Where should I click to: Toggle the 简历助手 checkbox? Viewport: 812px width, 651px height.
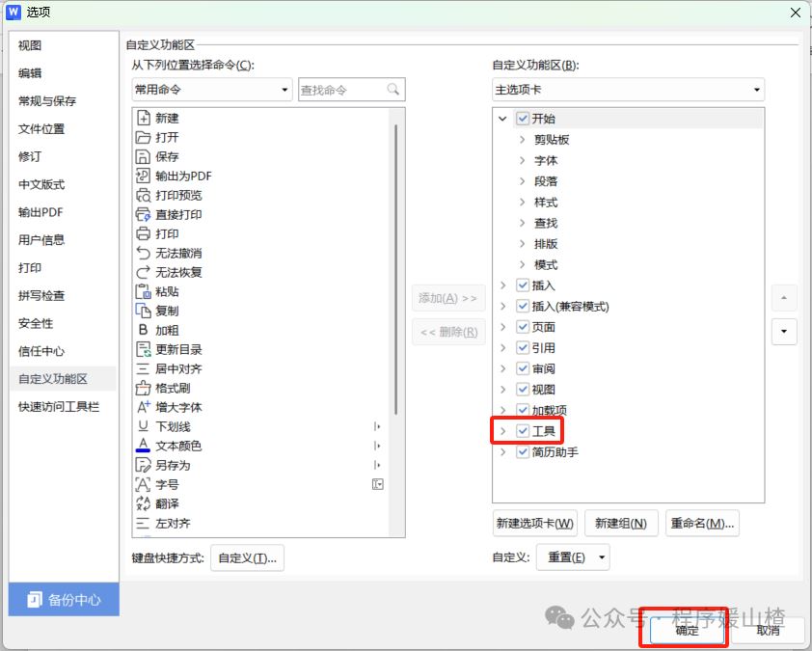tap(523, 451)
